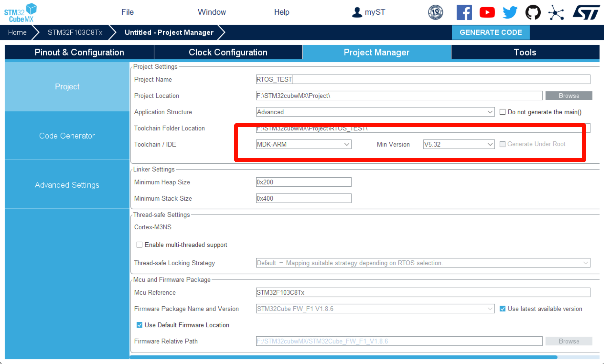
Task: Click the ST community network icon
Action: pyautogui.click(x=556, y=12)
